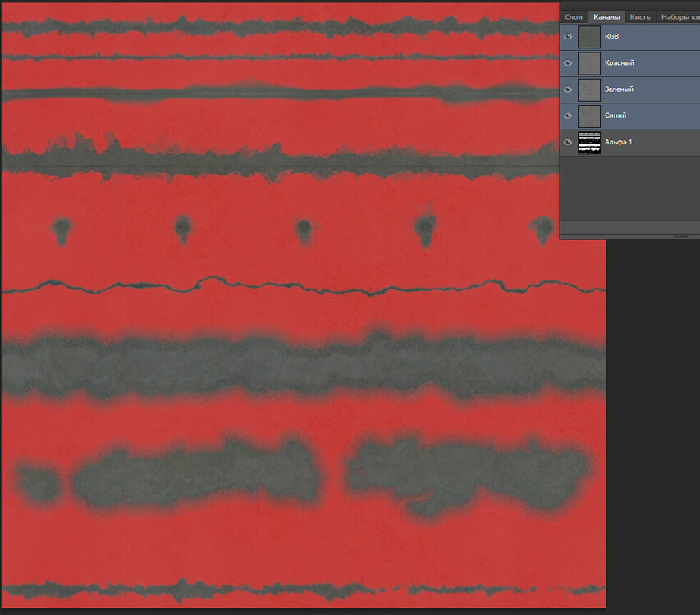Click the panel's bottom resize grip
The height and width of the screenshot is (615, 700).
(x=680, y=236)
